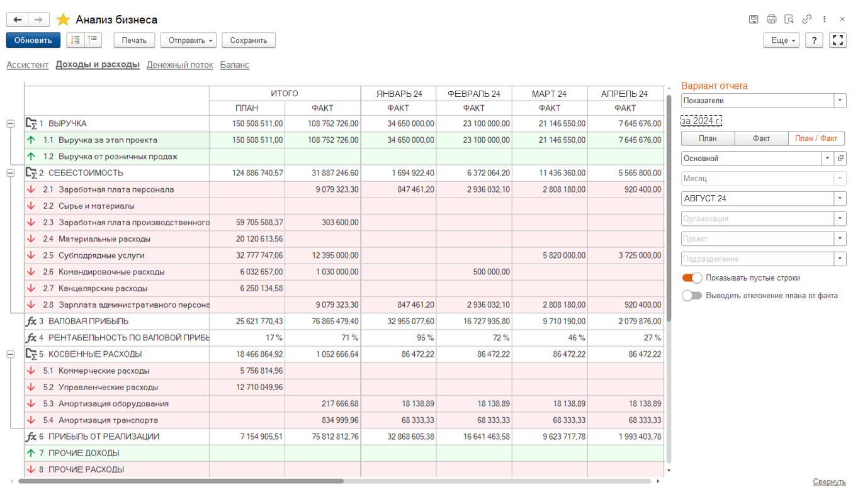Collapse the ВЫРУЧКА group in tree
Screen dimensions: 853x504
[10, 124]
